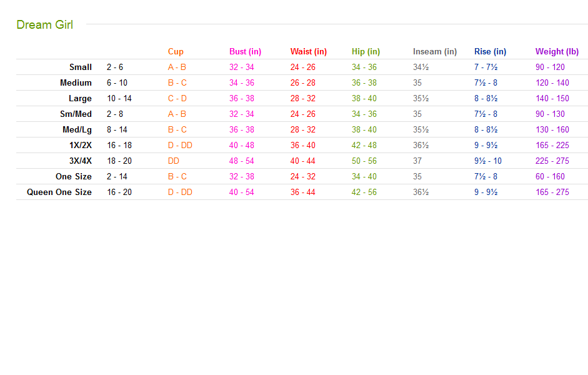
Task: Click the Sm/Med row label
Action: coord(76,114)
